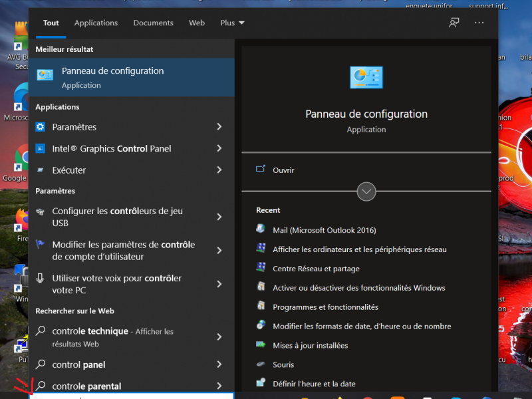Image resolution: width=532 pixels, height=399 pixels.
Task: Click the Mail (Microsoft Outlook 2016) icon
Action: (261, 229)
